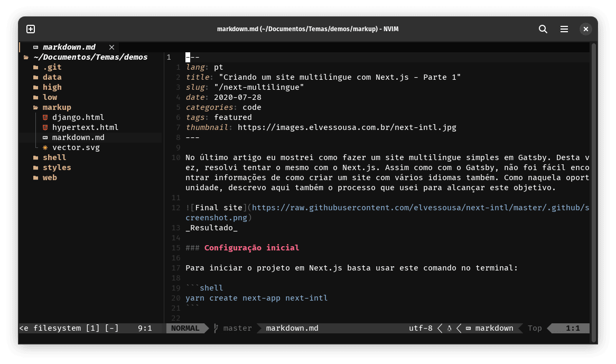This screenshot has width=616, height=364.
Task: Collapse the markup folder
Action: pos(57,107)
